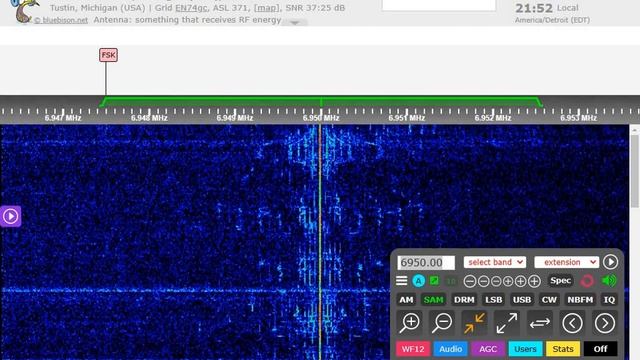Image resolution: width=640 pixels, height=360 pixels.
Task: Collapse top bar with small down arrow
Action: click(x=294, y=23)
